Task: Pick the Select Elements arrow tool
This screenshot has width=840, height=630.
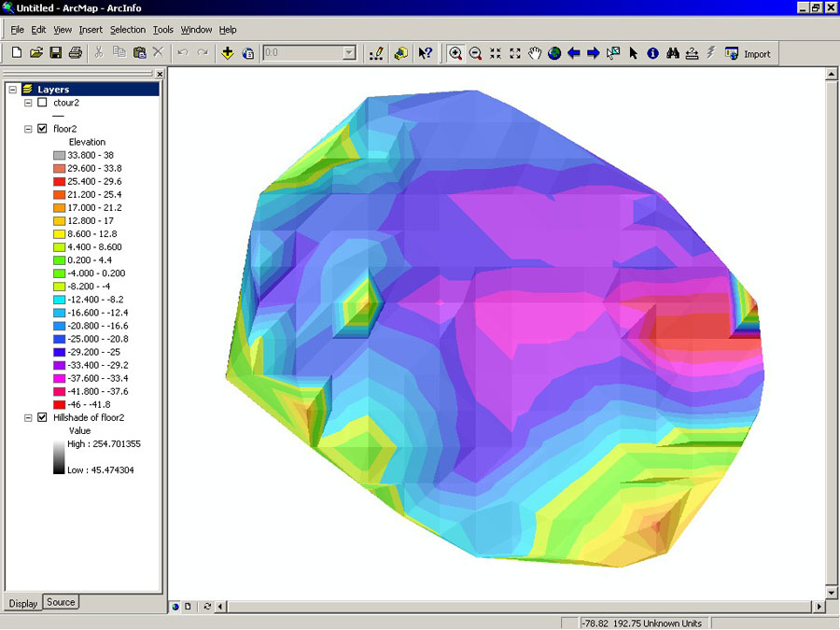Action: (633, 53)
